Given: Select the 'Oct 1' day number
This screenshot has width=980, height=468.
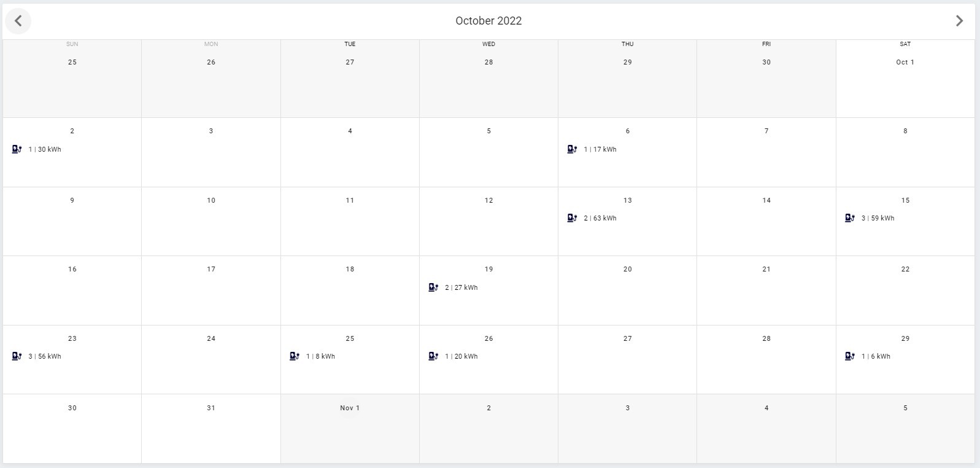Looking at the screenshot, I should 905,62.
